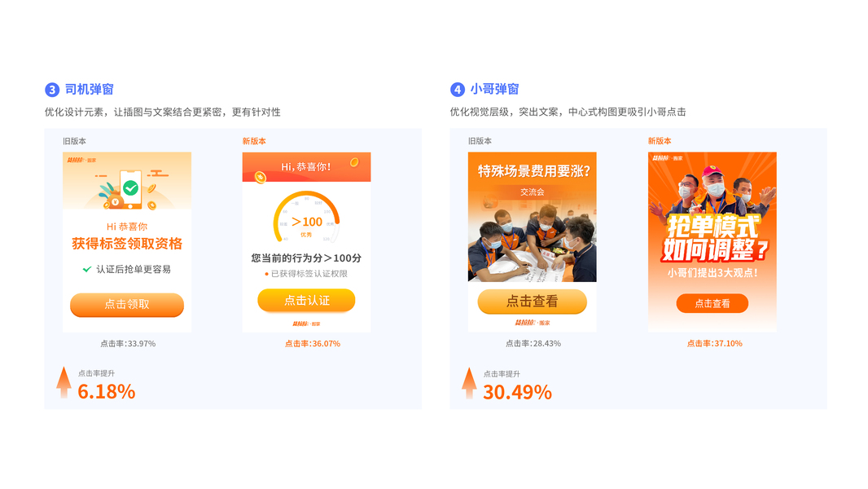868x489 pixels.
Task: Click the orange arrow beside 6.18%
Action: [64, 382]
